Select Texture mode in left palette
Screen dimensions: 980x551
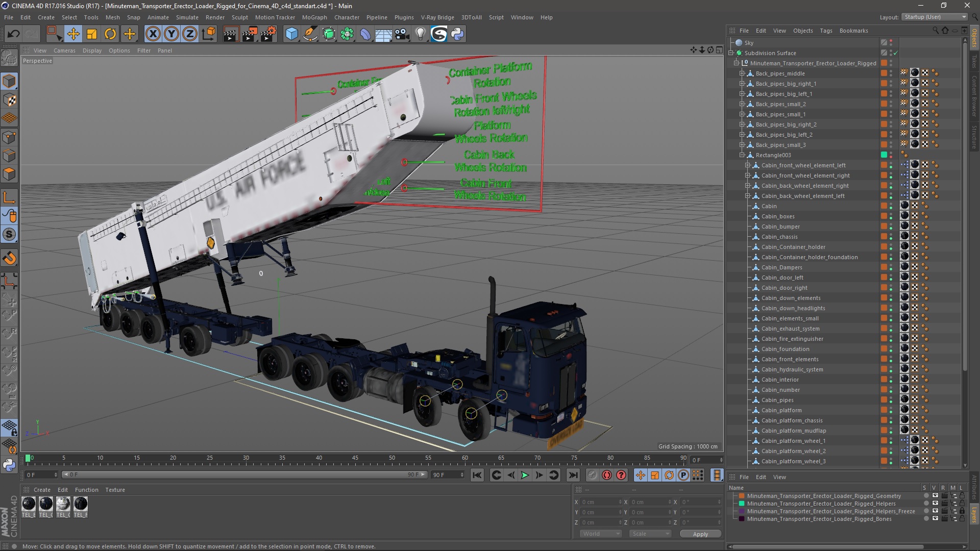tap(9, 100)
